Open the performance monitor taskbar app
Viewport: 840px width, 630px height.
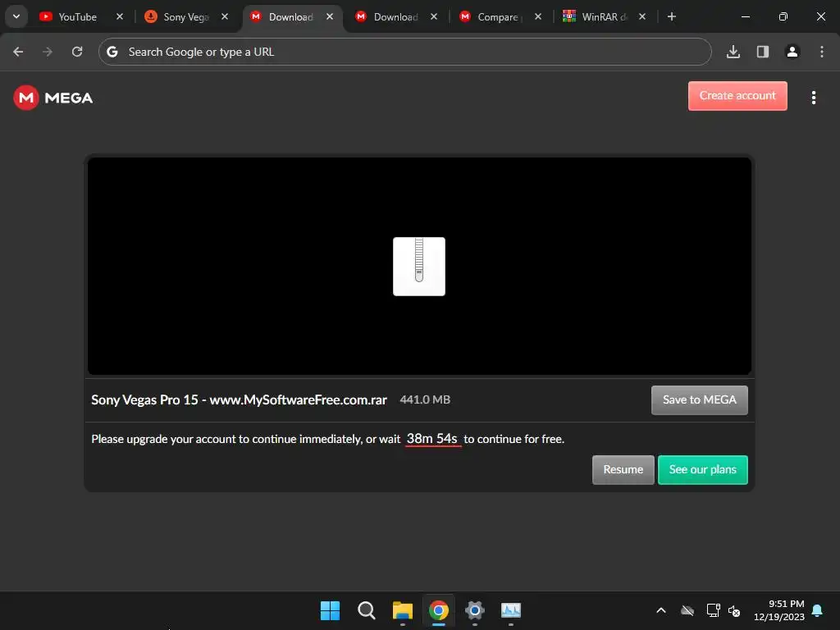click(511, 610)
